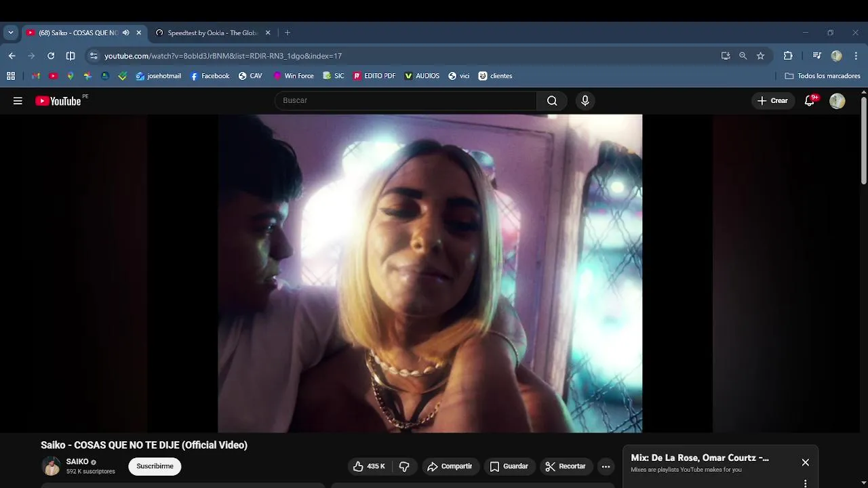Open Chrome extensions puzzle icon

tap(788, 56)
